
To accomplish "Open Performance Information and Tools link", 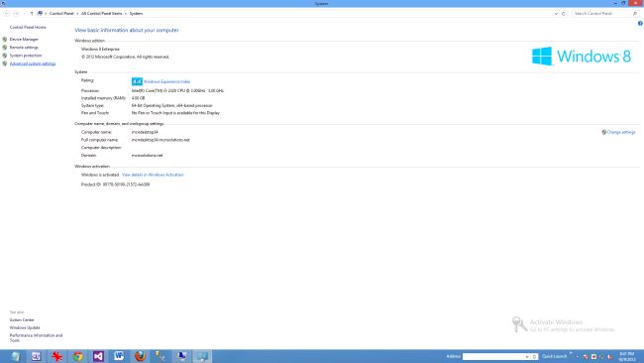I will (36, 338).
